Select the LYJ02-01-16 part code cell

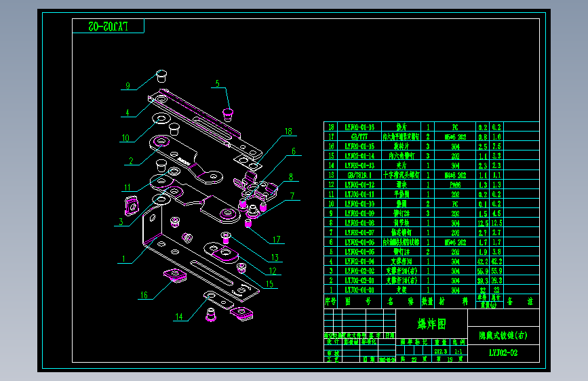(x=359, y=127)
